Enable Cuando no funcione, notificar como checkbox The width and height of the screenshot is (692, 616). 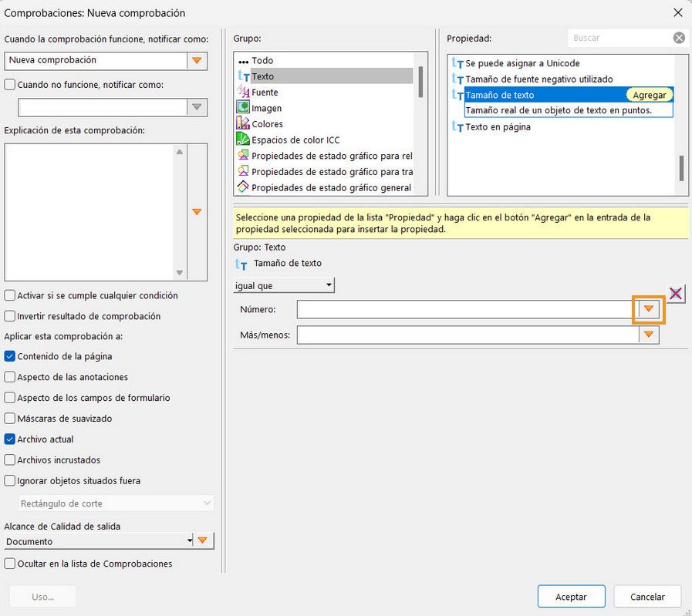(x=10, y=85)
